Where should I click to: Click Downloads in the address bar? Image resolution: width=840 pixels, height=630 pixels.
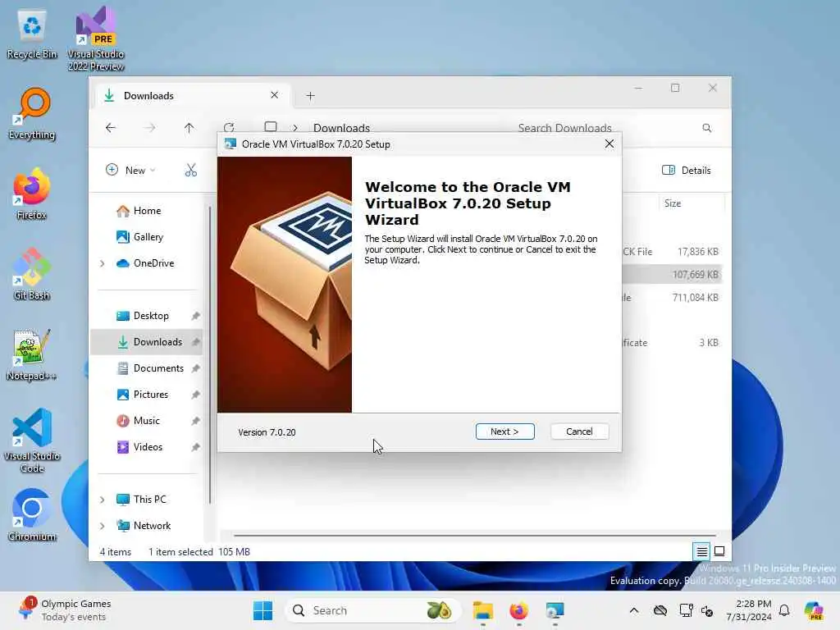click(341, 127)
